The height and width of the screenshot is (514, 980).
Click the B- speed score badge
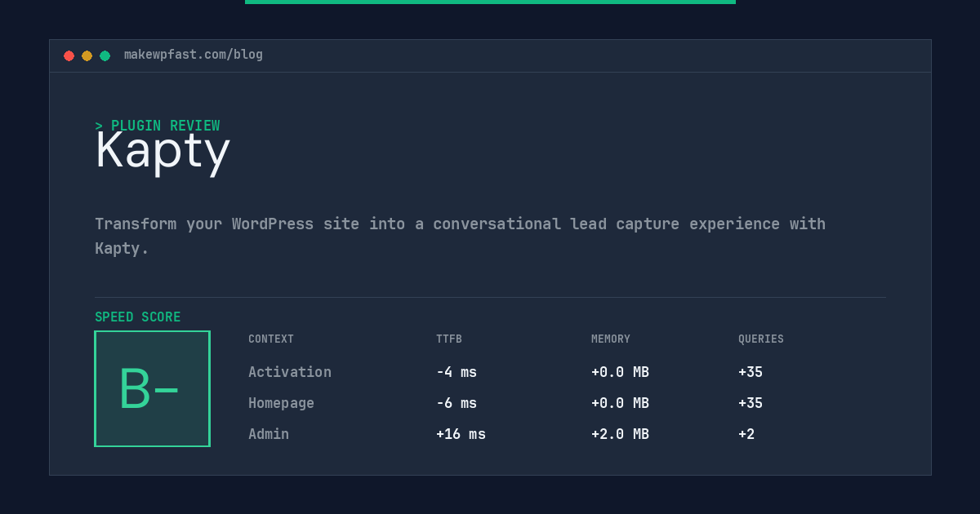152,388
